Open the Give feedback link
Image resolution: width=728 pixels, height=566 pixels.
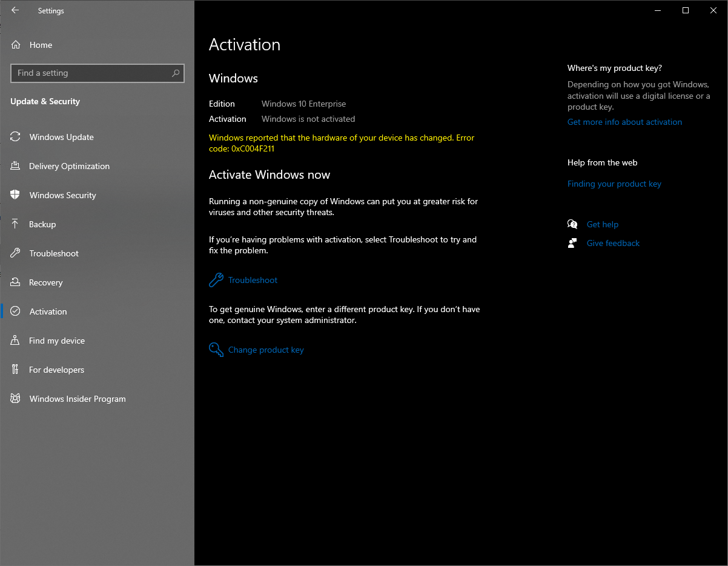point(613,243)
